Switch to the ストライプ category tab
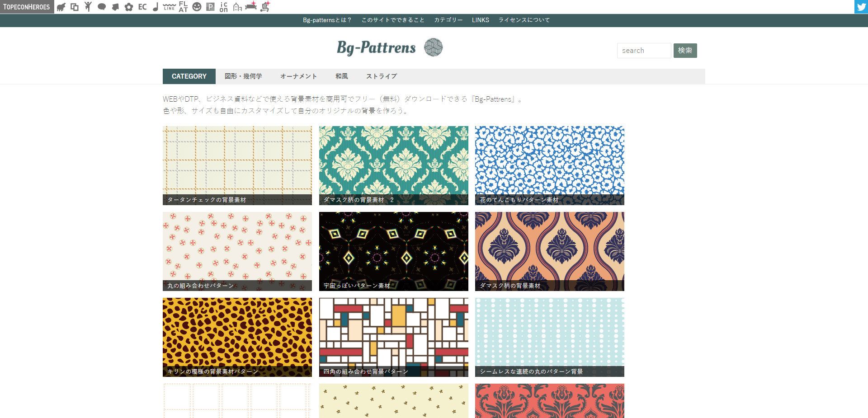Screen dimensions: 868x418 pyautogui.click(x=381, y=76)
